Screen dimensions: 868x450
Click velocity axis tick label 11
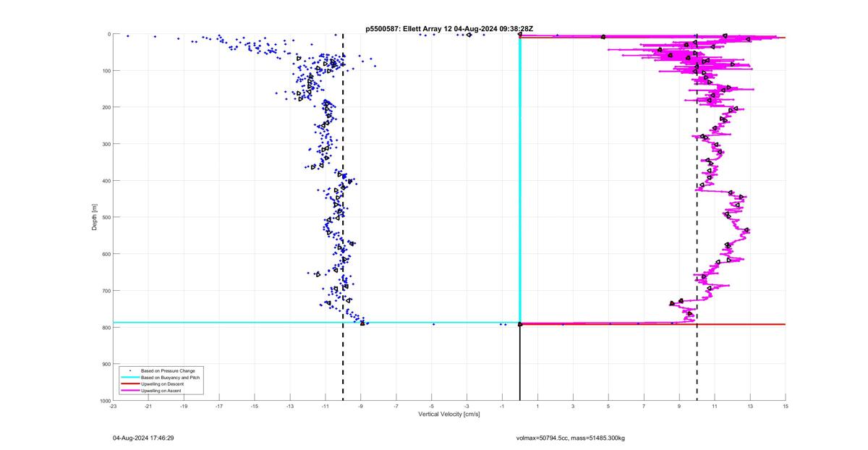pos(715,407)
